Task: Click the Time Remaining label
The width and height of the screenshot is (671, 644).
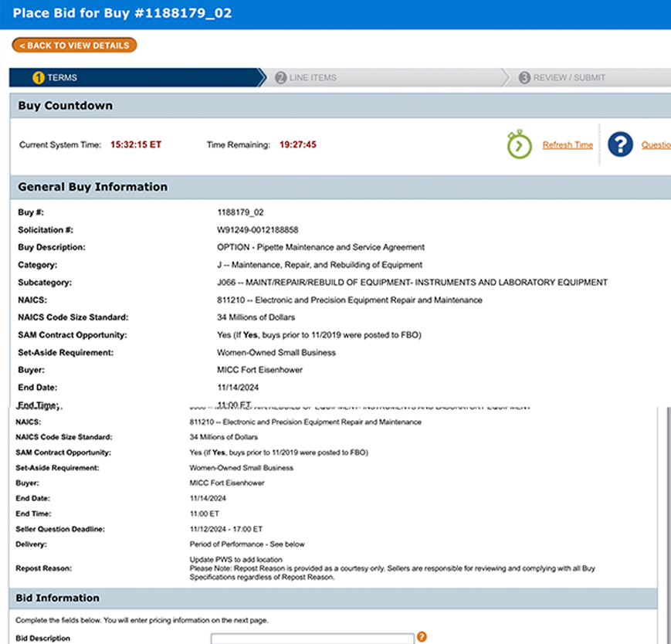Action: [239, 144]
